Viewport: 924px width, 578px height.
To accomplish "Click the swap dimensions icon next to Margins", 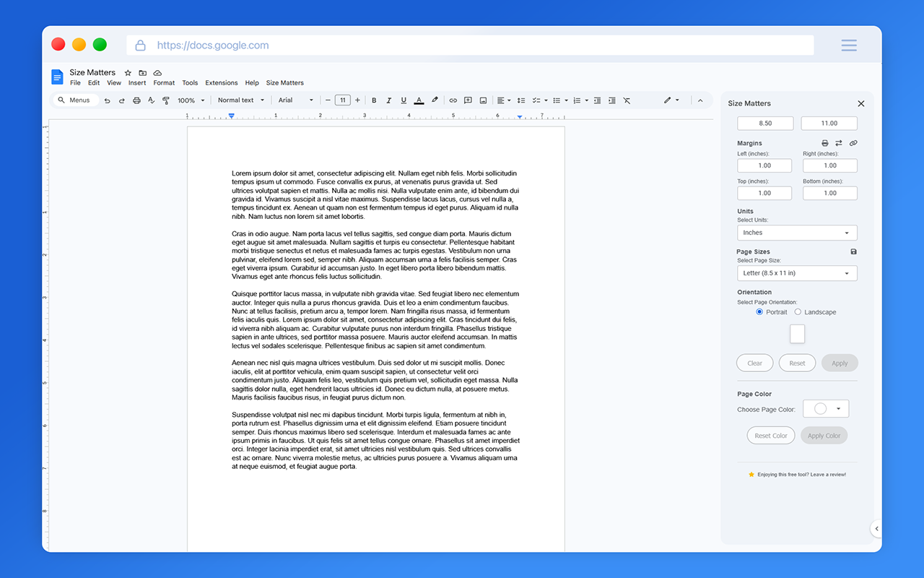I will [839, 143].
